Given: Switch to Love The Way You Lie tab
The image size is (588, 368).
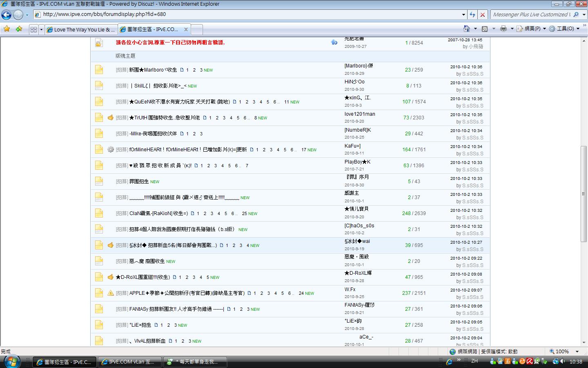Looking at the screenshot, I should pos(81,29).
